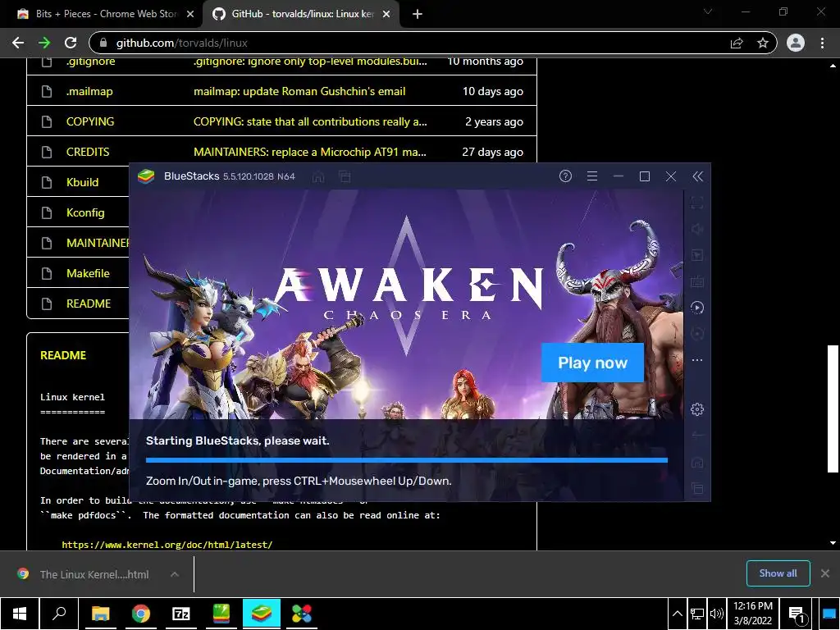Screen dimensions: 840x630
Task: Open the four-dots colorful taskbar app
Action: pyautogui.click(x=302, y=614)
